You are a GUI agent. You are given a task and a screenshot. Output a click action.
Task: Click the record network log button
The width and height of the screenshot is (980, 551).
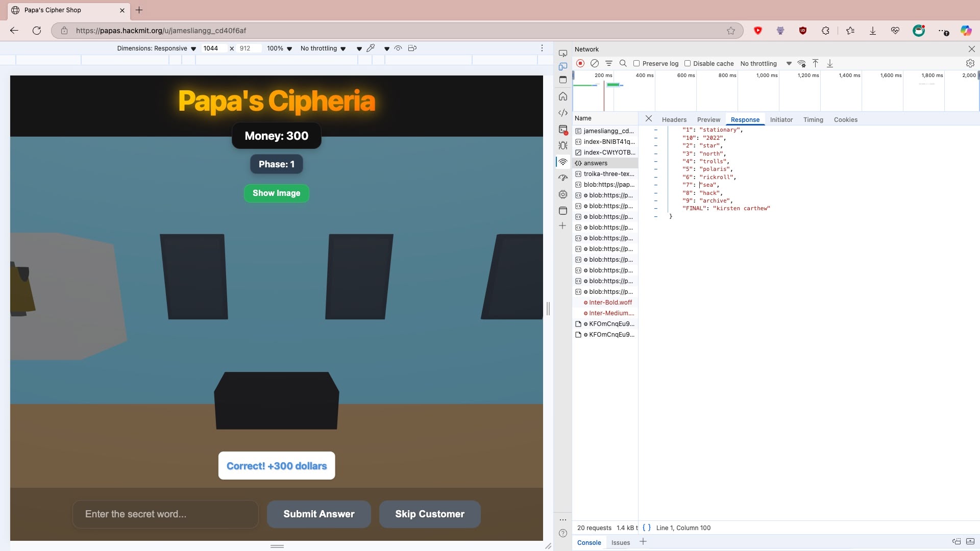[580, 63]
